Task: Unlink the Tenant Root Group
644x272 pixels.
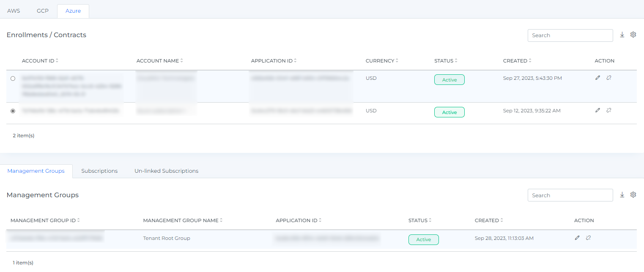Action: click(x=588, y=238)
